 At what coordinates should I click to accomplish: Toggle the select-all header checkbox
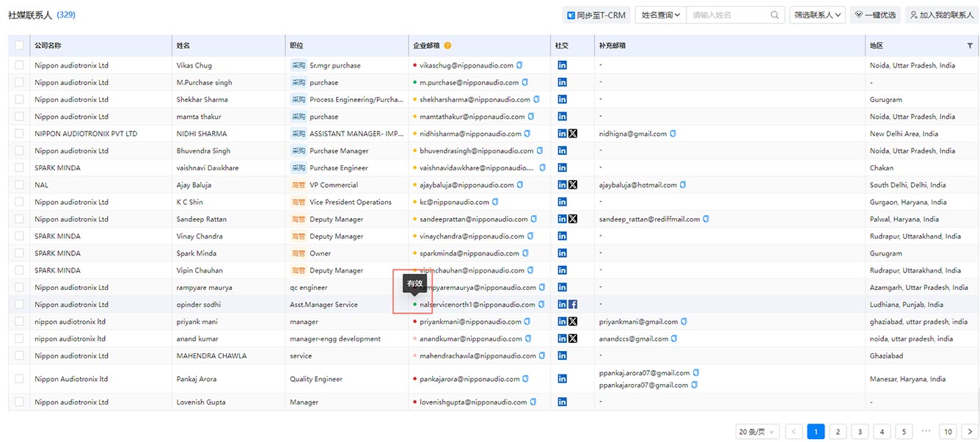click(19, 46)
